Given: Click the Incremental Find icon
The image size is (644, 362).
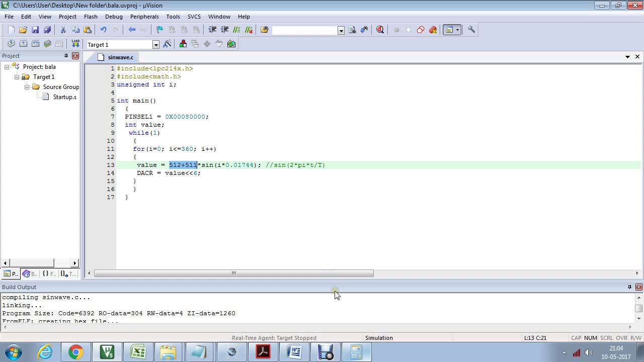Looking at the screenshot, I should (364, 30).
